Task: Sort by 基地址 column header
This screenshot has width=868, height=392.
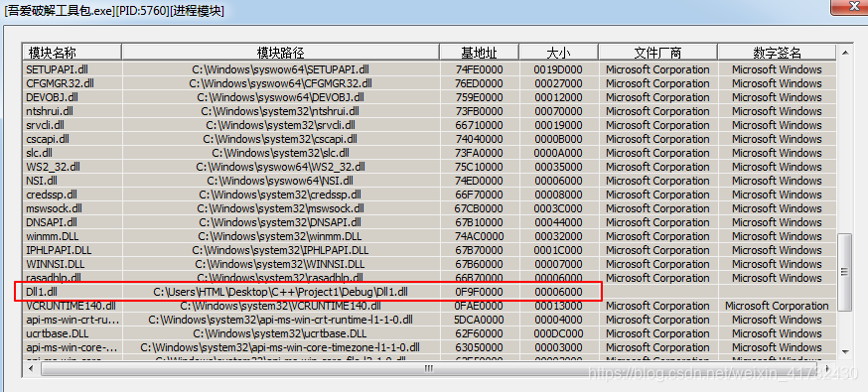Action: click(x=480, y=53)
